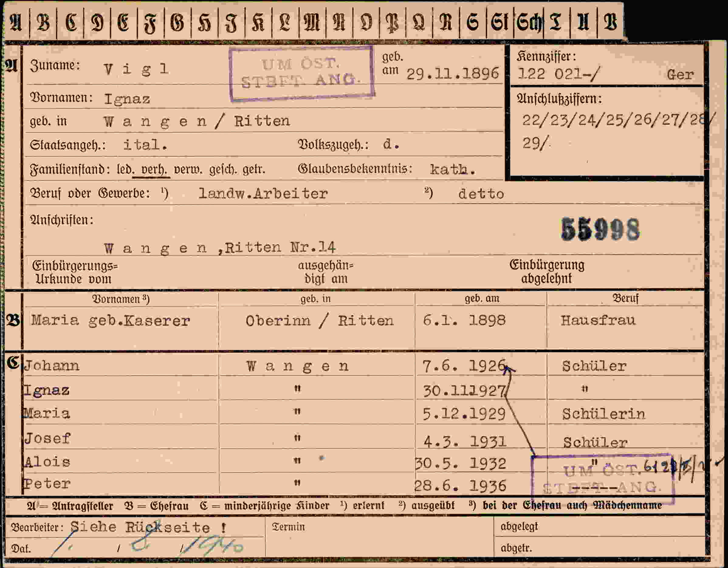This screenshot has height=568, width=728.
Task: Click the child name Johann
Action: coord(52,366)
